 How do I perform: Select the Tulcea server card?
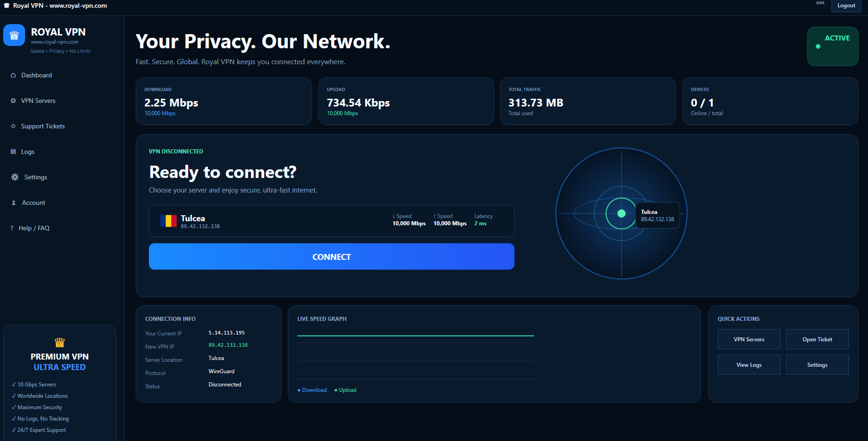[332, 221]
